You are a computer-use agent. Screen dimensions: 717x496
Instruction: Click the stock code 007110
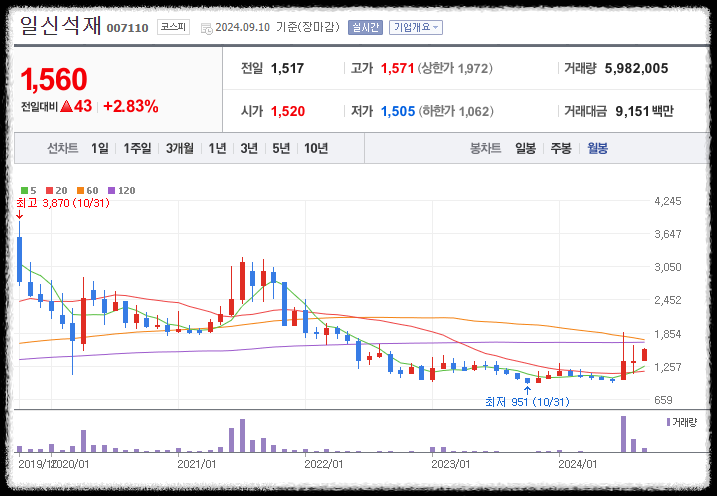tap(128, 28)
